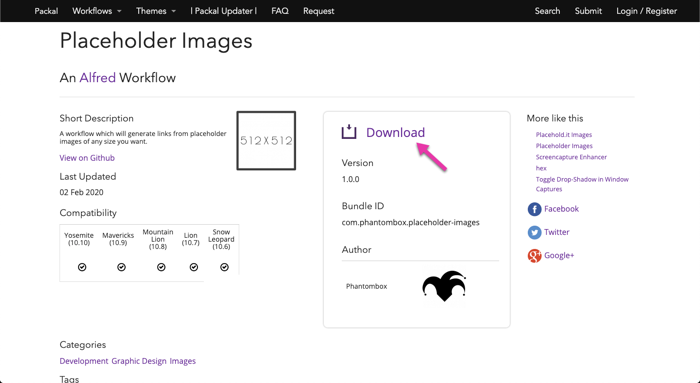Click the Yosemite compatibility checkmark
The height and width of the screenshot is (383, 700).
tap(82, 267)
